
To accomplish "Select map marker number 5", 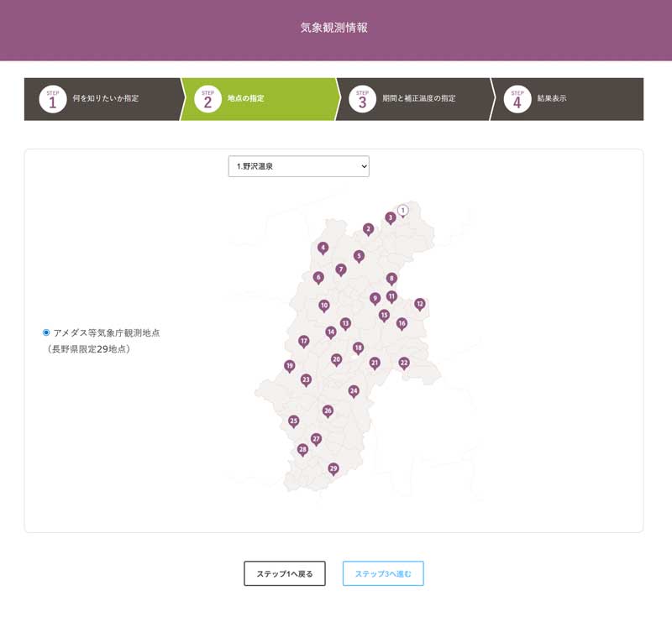I will [359, 256].
